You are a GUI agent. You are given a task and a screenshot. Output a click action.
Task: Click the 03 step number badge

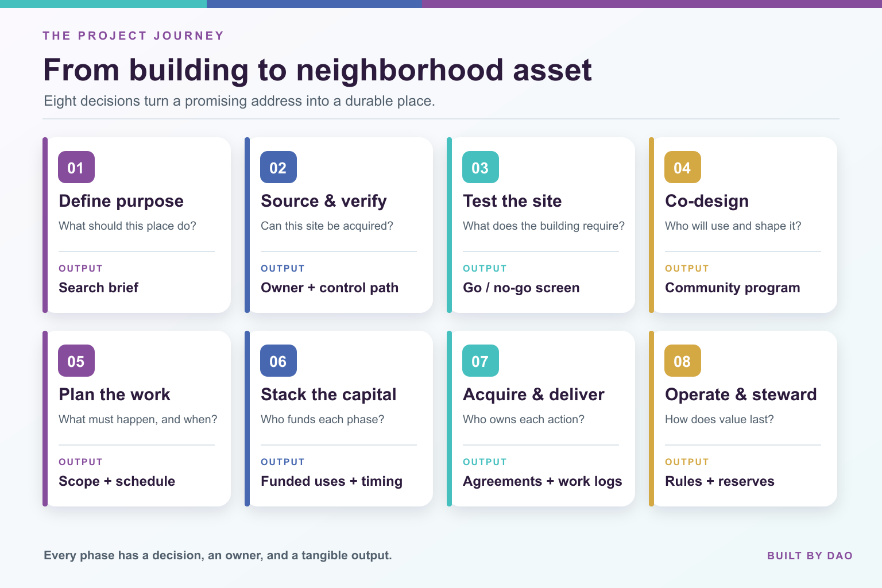pyautogui.click(x=481, y=167)
